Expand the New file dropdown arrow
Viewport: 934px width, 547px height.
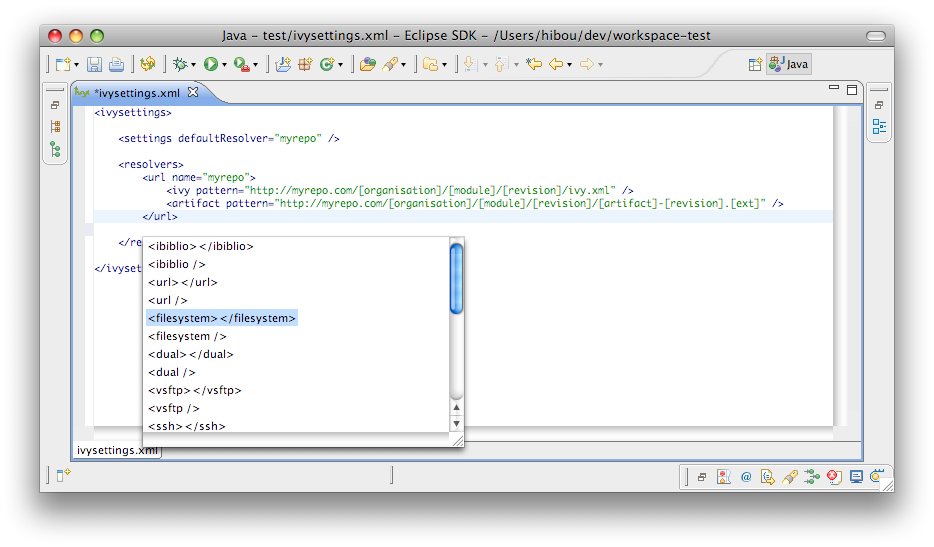pyautogui.click(x=76, y=65)
